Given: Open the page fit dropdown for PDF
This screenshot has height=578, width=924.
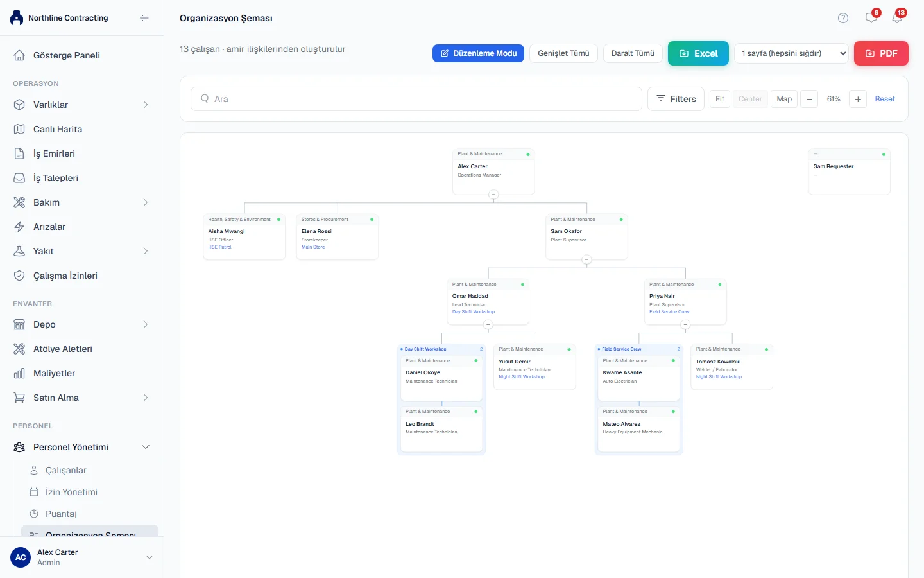Looking at the screenshot, I should pos(792,53).
